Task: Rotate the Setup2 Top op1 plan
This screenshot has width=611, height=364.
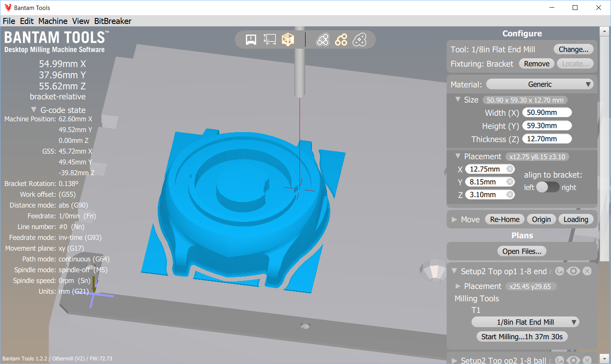Action: (559, 271)
